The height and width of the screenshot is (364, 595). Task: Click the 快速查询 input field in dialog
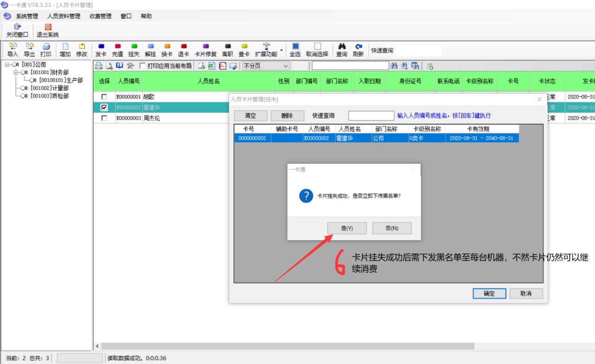[371, 115]
